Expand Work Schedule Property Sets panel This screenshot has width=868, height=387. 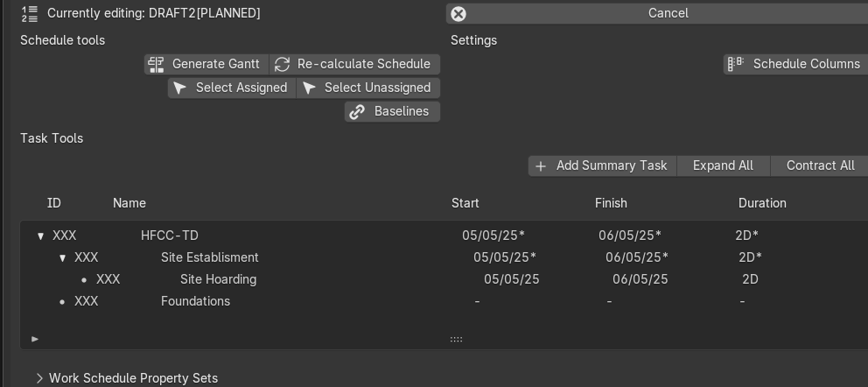(39, 378)
